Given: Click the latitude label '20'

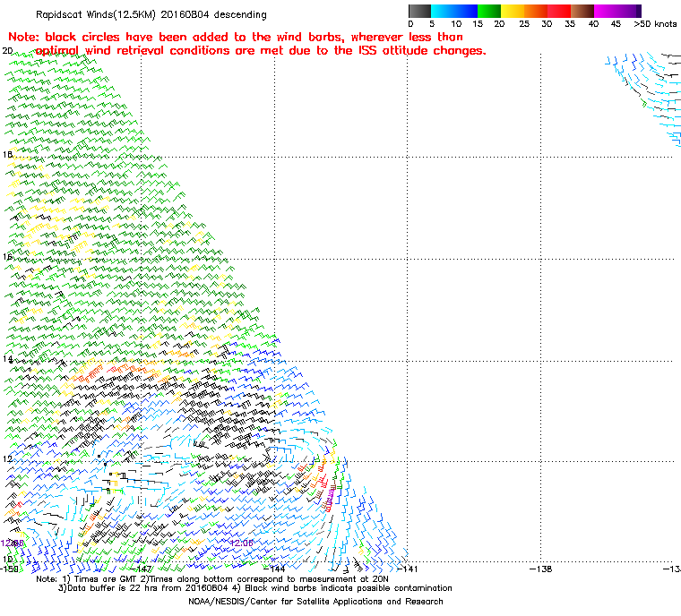Looking at the screenshot, I should 7,51.
